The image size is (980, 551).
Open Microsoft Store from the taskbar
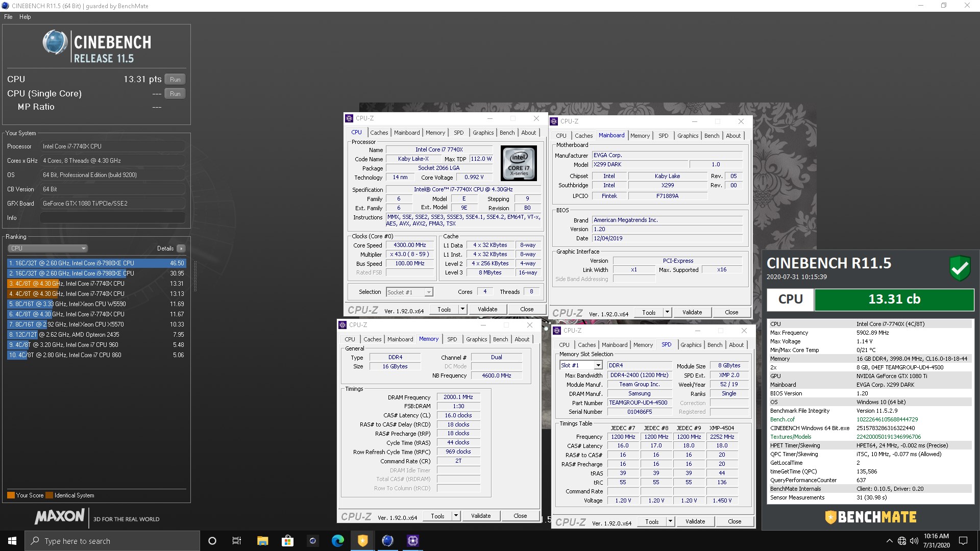(x=287, y=541)
